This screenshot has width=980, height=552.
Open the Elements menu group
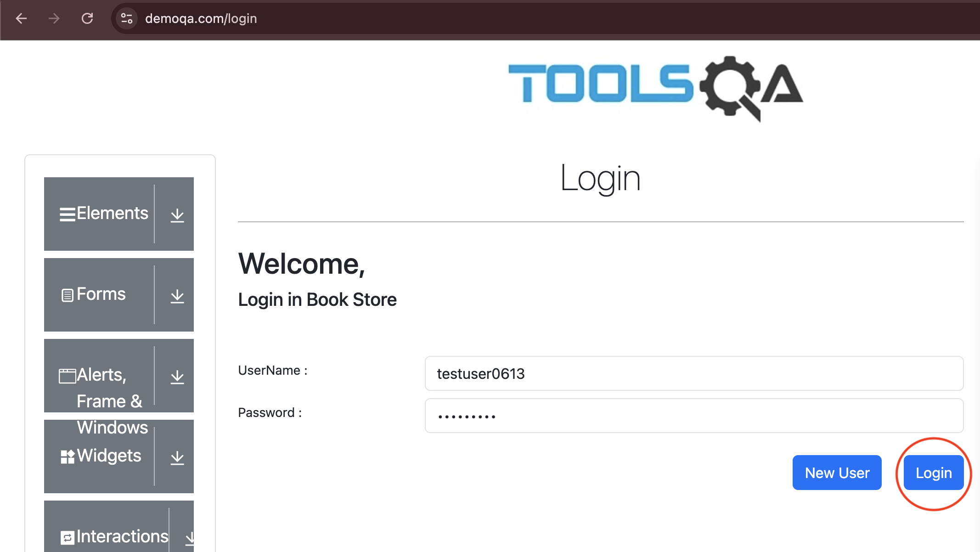tap(119, 214)
